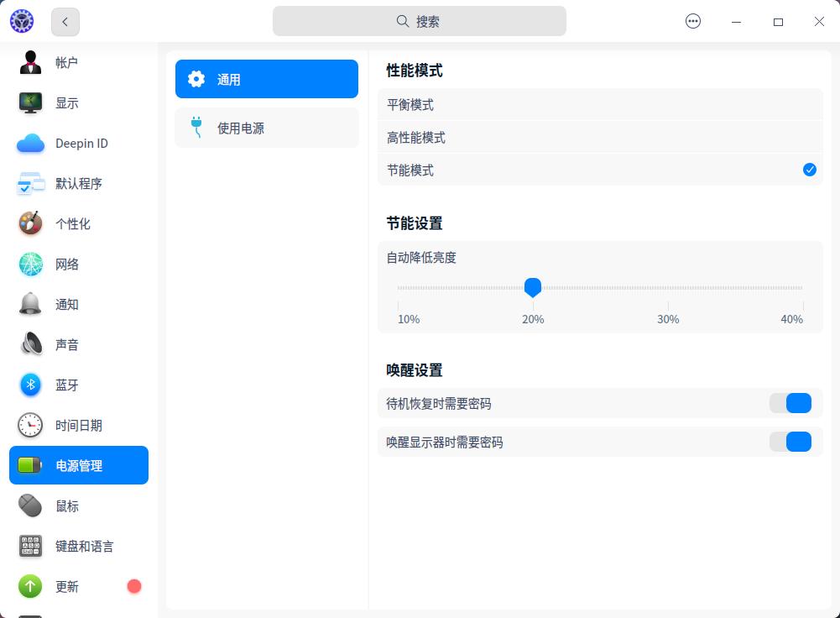Viewport: 840px width, 618px height.
Task: Click the back arrow button
Action: click(x=65, y=22)
